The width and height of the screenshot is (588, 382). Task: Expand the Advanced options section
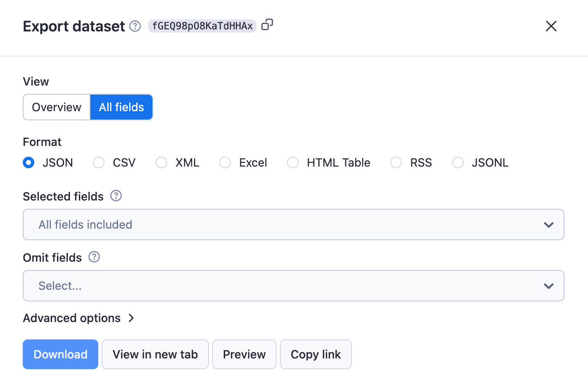click(x=79, y=318)
